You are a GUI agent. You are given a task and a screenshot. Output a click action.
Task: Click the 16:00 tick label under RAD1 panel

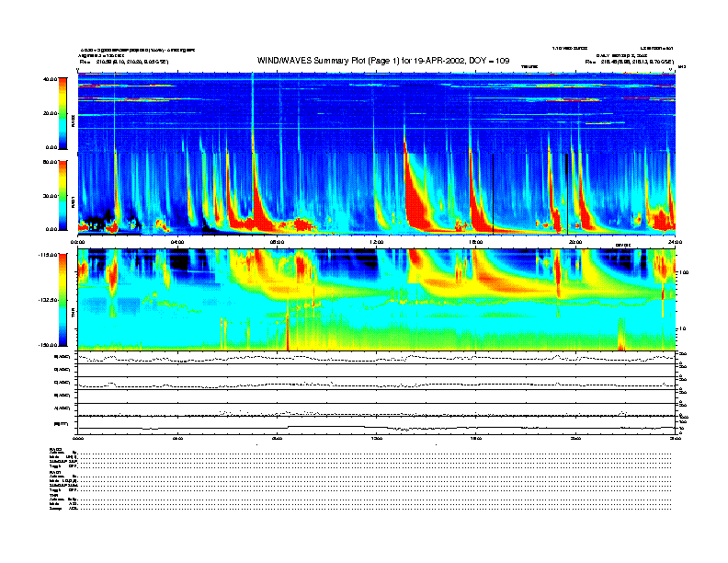tap(476, 242)
